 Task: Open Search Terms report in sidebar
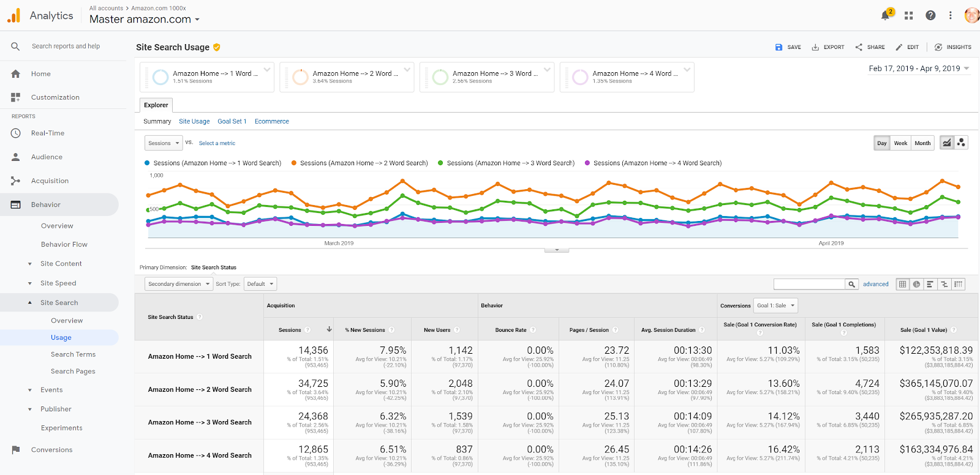(x=73, y=354)
